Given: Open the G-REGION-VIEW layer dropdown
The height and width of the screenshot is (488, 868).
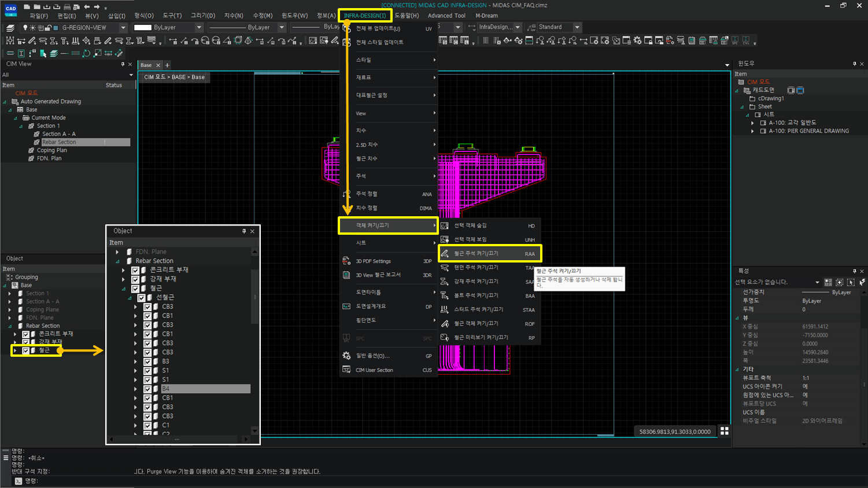Looking at the screenshot, I should click(123, 27).
